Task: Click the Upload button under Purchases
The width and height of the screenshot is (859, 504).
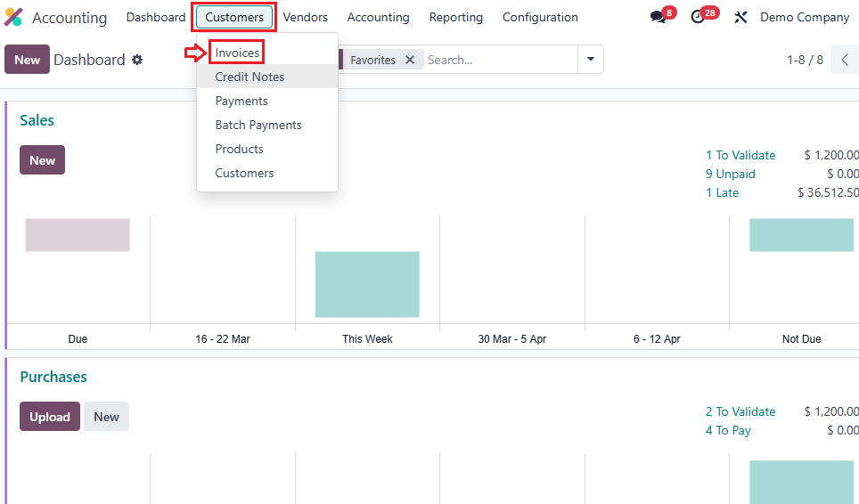Action: (x=50, y=417)
